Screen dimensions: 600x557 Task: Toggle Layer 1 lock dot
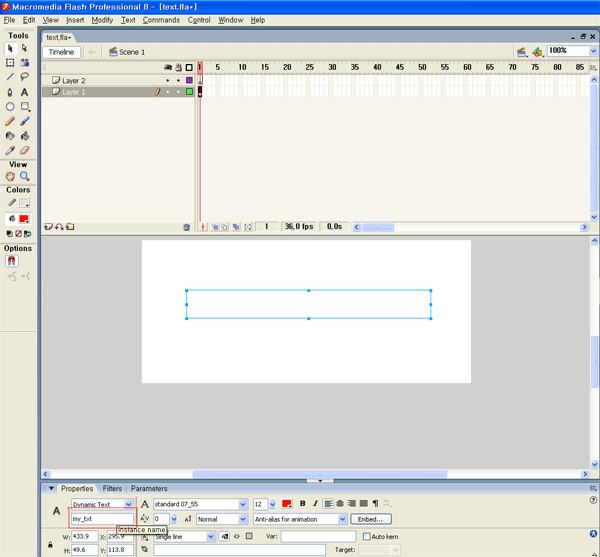point(178,92)
